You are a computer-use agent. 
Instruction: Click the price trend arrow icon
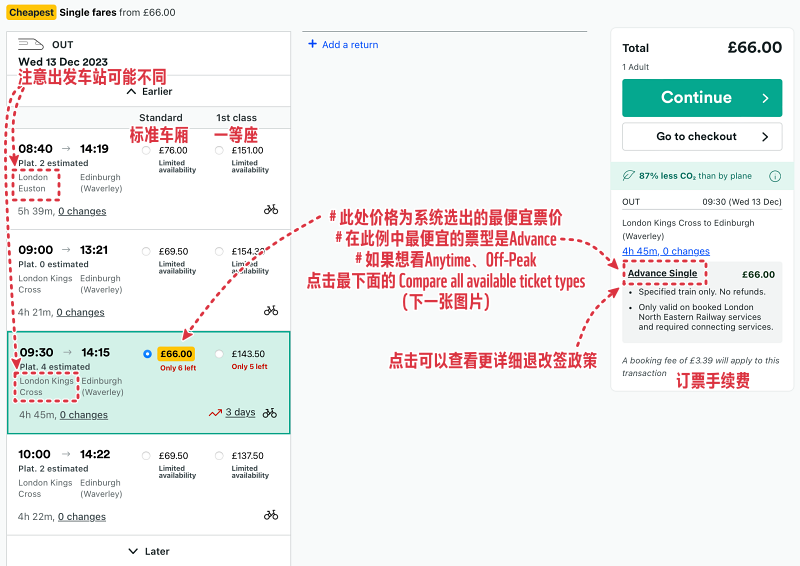pos(215,413)
